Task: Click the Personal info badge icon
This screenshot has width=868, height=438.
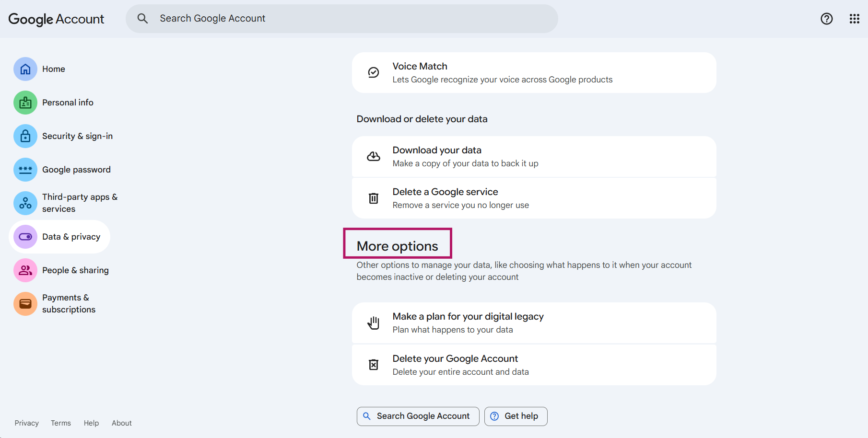Action: click(x=25, y=103)
